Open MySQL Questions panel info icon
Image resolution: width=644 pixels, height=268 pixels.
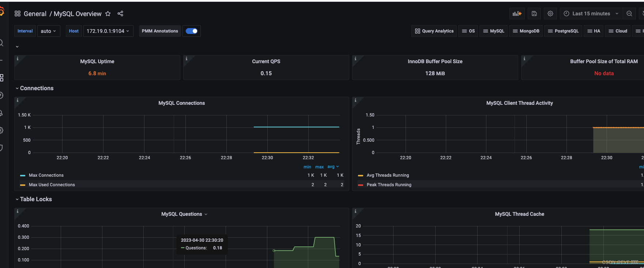18,211
